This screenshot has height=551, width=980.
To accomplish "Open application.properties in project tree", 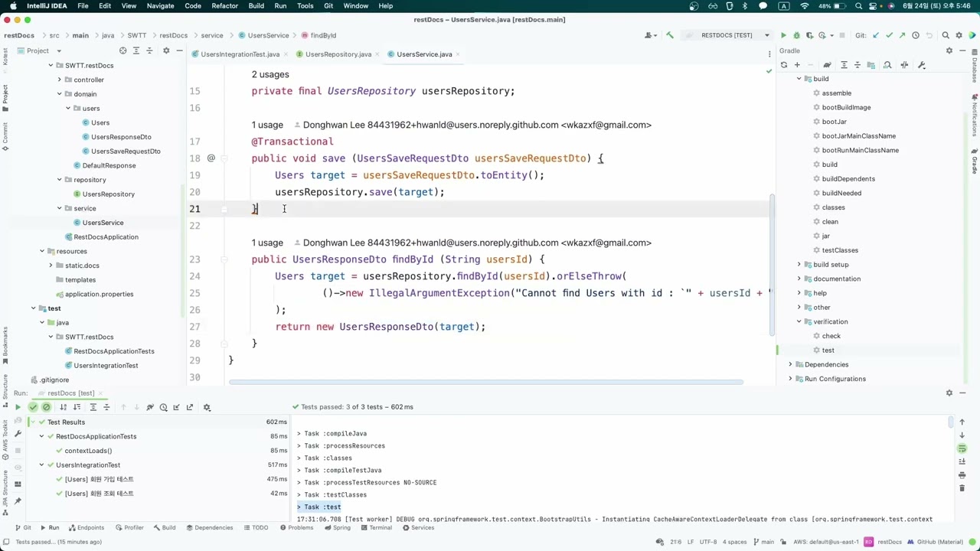I will click(x=99, y=294).
